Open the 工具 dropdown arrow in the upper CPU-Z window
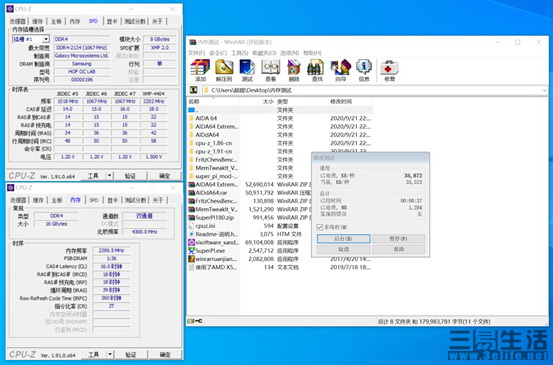The width and height of the screenshot is (553, 365). pyautogui.click(x=110, y=176)
